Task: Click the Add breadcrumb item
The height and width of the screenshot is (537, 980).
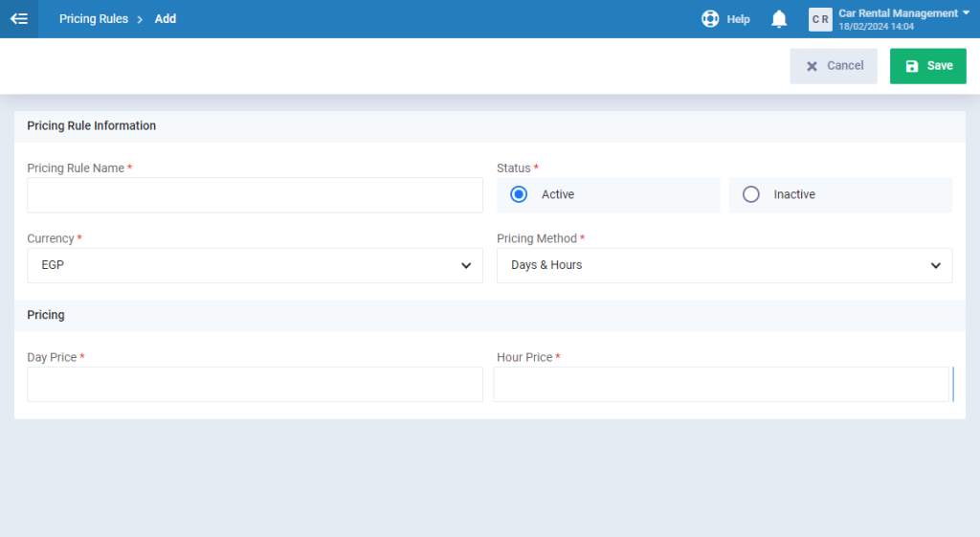Action: point(165,19)
